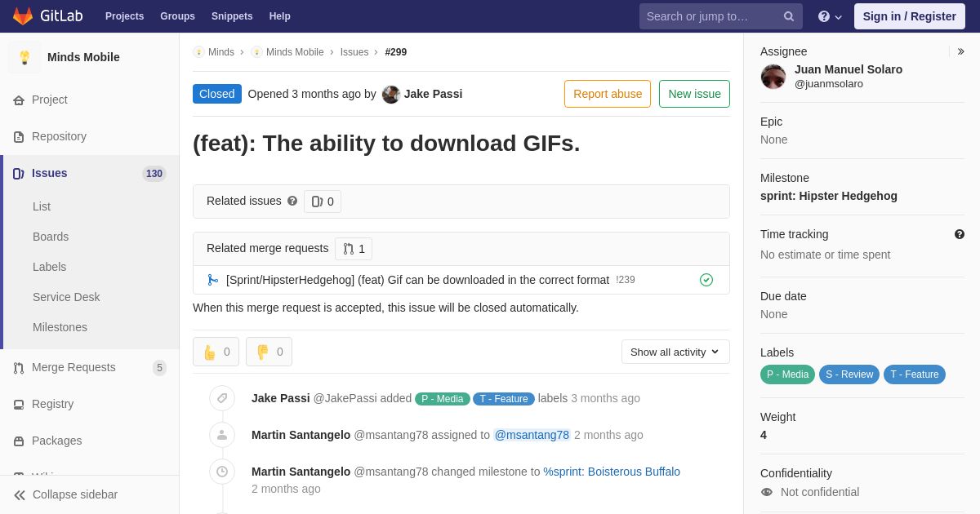Click the pipeline passed green check icon

pos(706,280)
